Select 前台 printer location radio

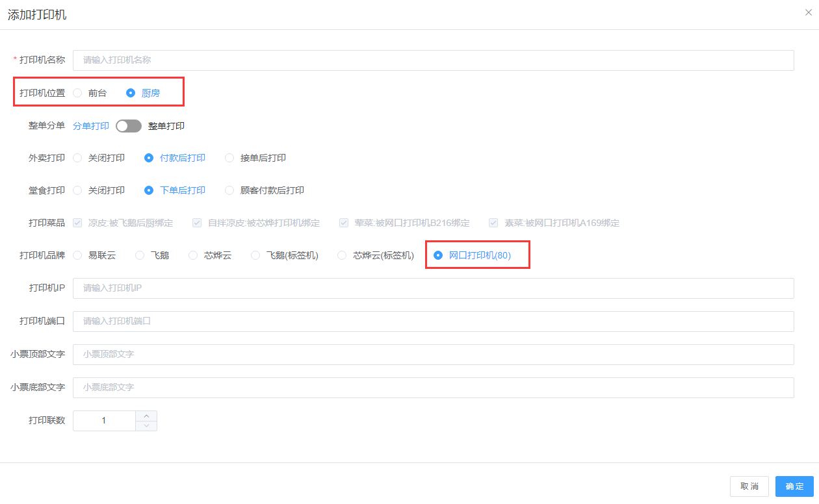click(x=77, y=93)
